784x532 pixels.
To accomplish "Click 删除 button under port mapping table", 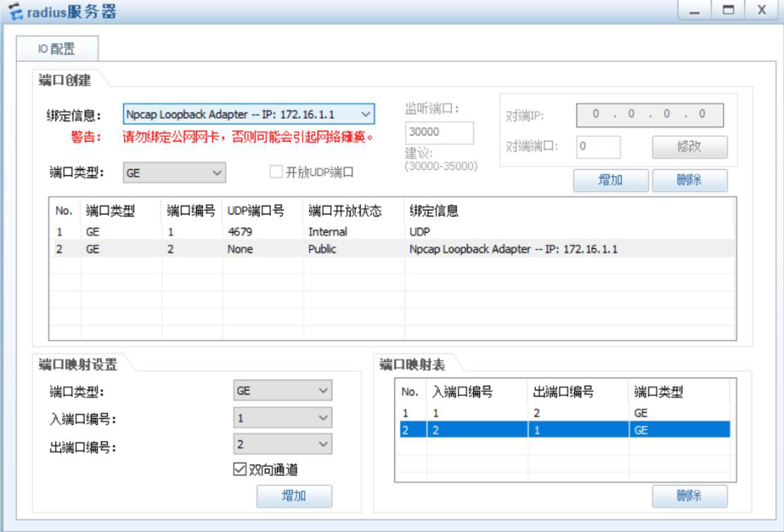I will (690, 496).
